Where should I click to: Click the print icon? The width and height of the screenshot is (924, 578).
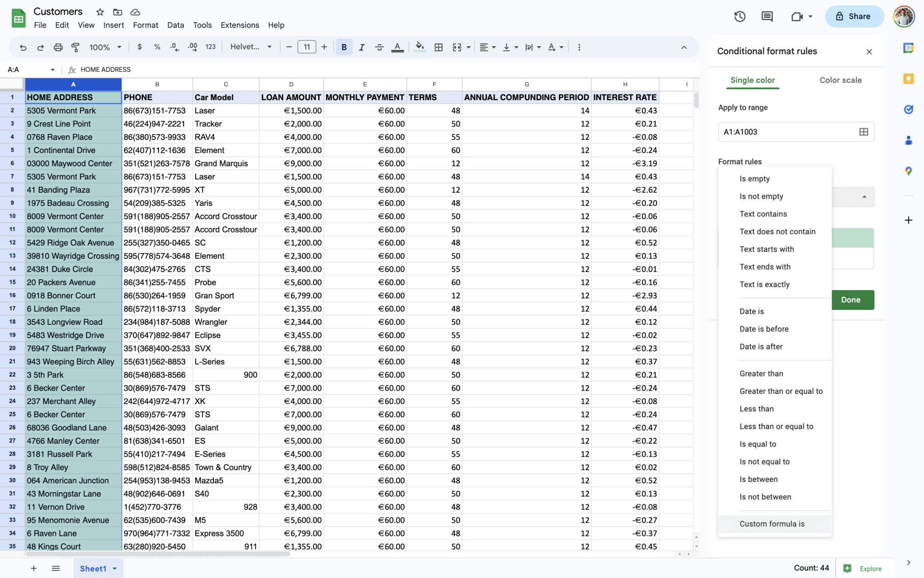tap(58, 47)
